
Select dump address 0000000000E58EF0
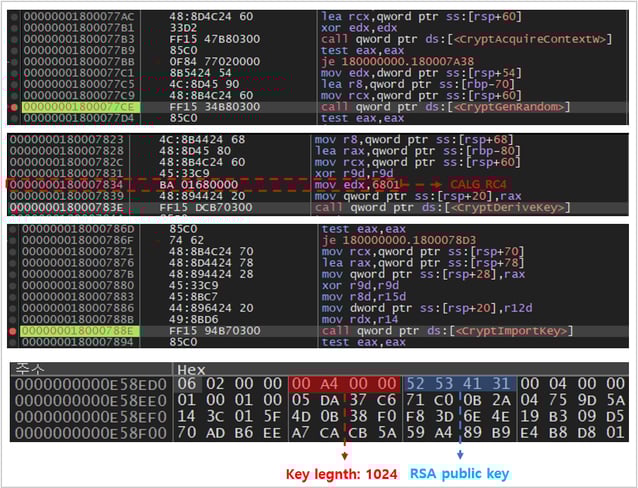(x=91, y=418)
